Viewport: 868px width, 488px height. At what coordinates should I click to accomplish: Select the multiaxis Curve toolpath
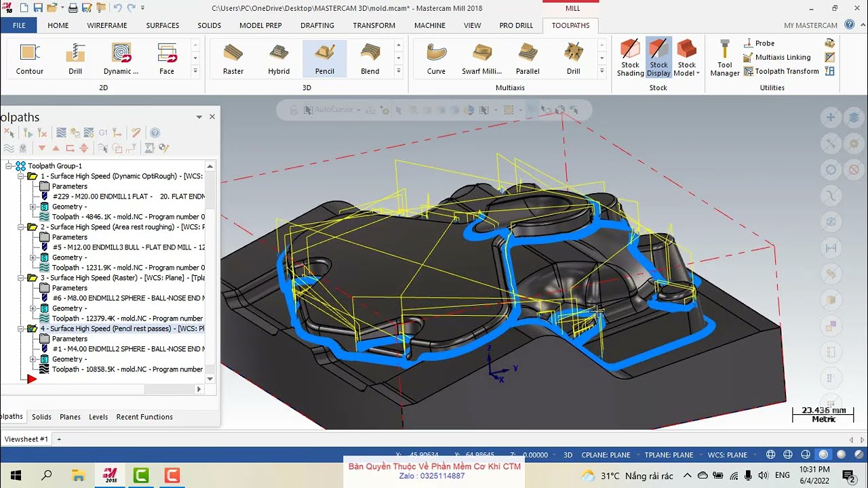[437, 59]
